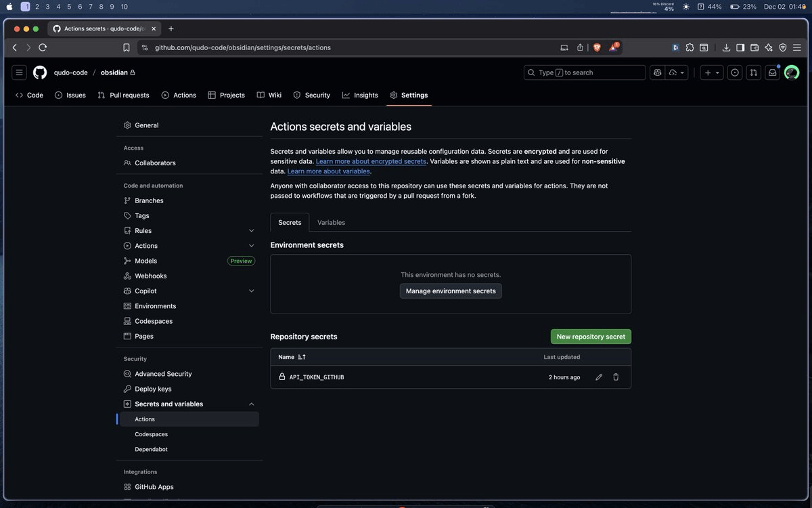Open the Insights repository tab
This screenshot has height=508, width=812.
[360, 96]
